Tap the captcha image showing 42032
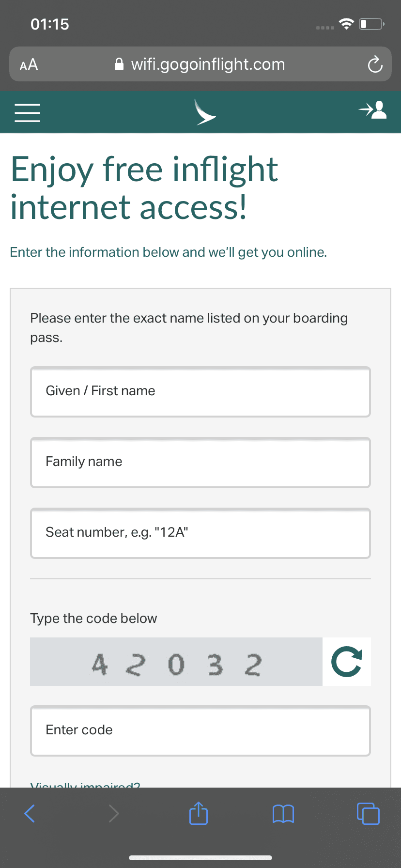The height and width of the screenshot is (868, 401). [x=176, y=662]
